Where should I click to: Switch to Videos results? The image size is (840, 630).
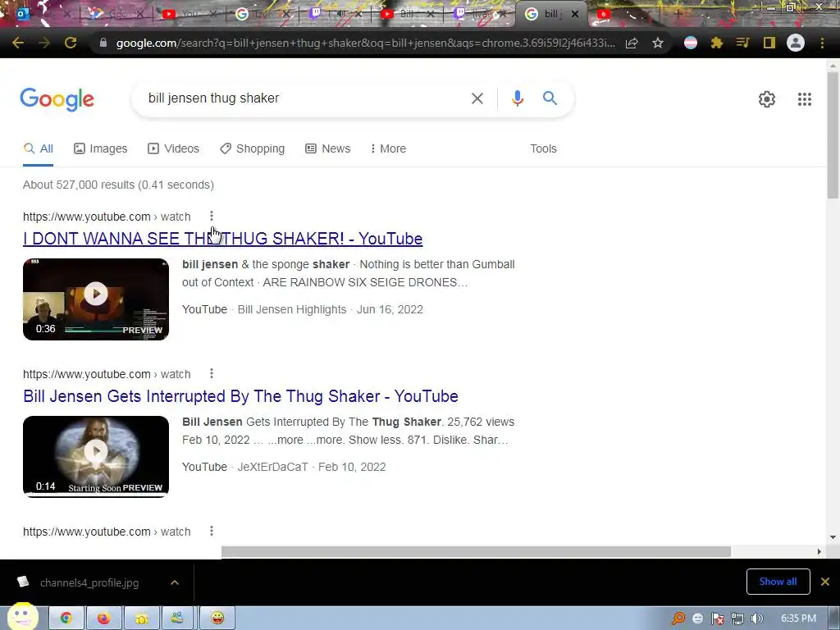click(x=174, y=148)
